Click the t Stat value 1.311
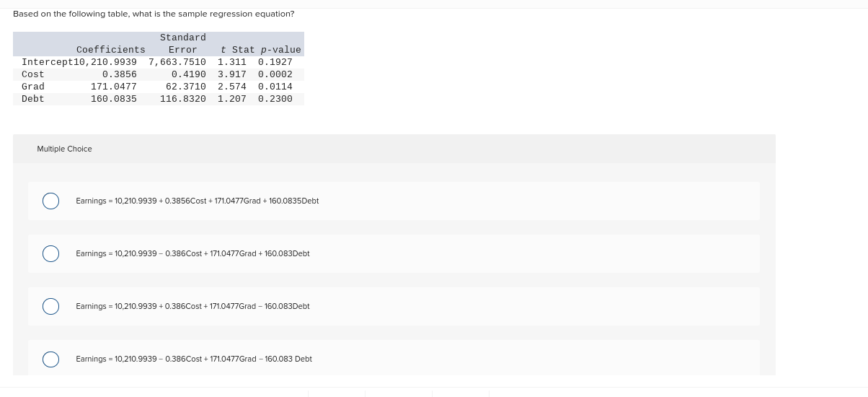Image resolution: width=868 pixels, height=397 pixels. coord(232,62)
